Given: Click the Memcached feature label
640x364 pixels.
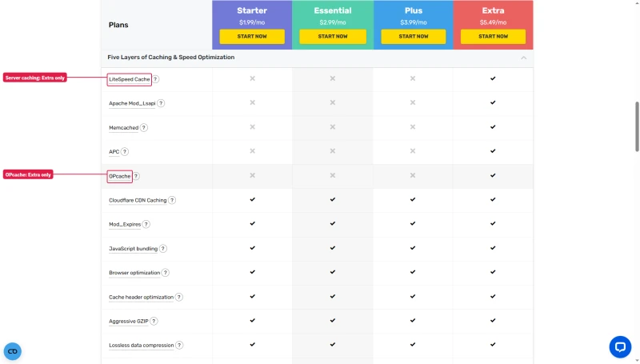Looking at the screenshot, I should pos(124,128).
